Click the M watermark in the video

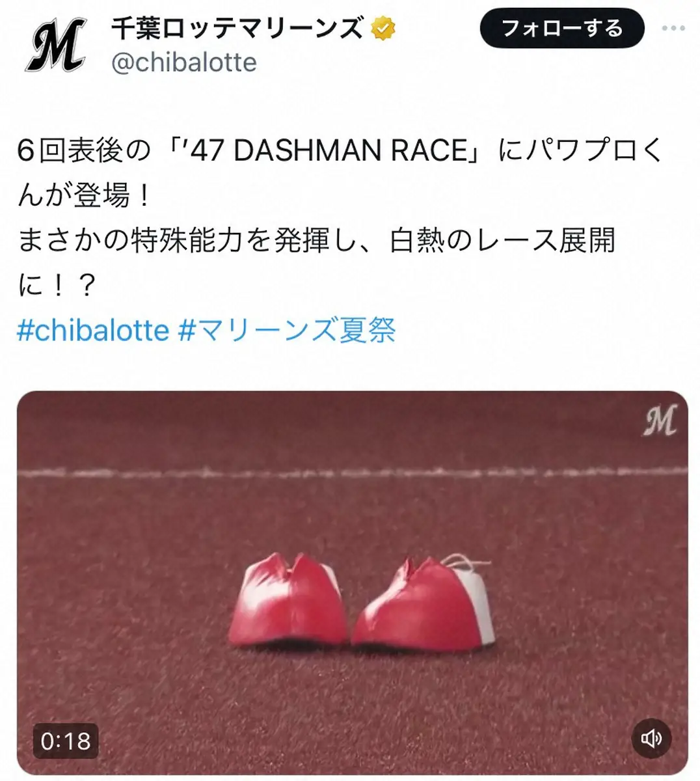tap(660, 420)
